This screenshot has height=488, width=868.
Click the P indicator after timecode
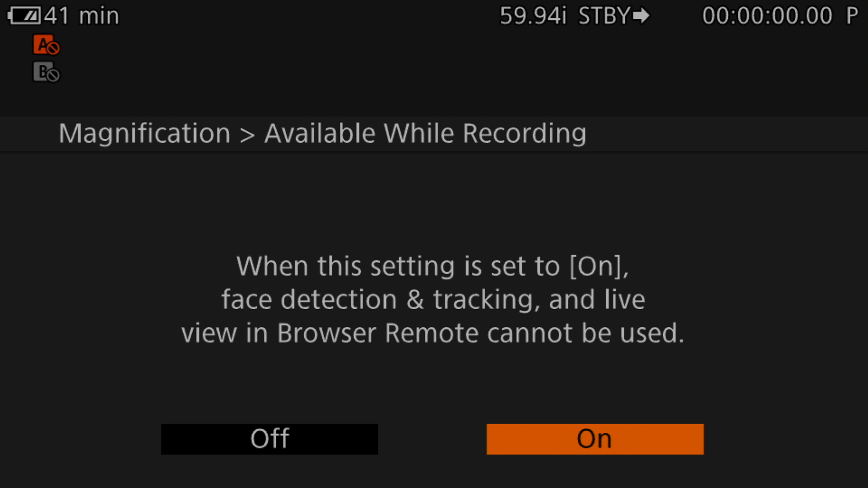[x=852, y=16]
